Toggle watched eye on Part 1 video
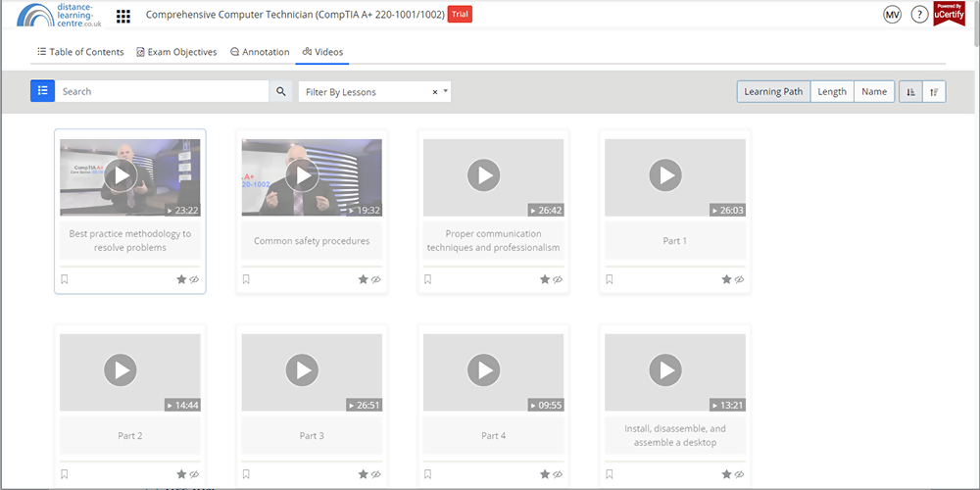Viewport: 980px width, 490px height. (x=740, y=279)
